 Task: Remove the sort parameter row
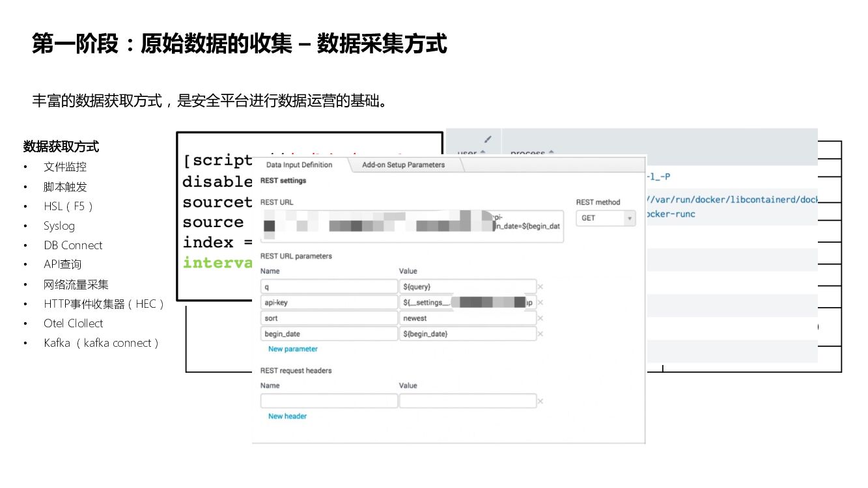[x=540, y=318]
